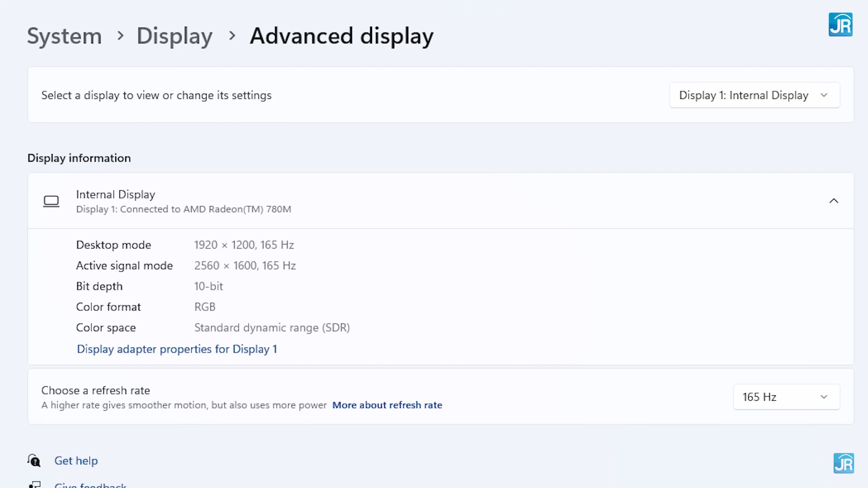This screenshot has height=488, width=868.
Task: Click the laptop Internal Display icon
Action: [51, 201]
